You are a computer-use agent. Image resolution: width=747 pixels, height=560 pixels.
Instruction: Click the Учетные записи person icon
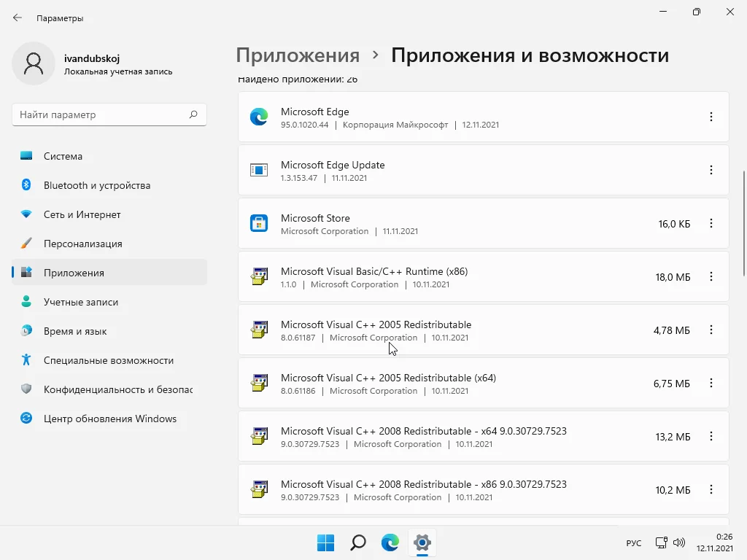(x=26, y=301)
